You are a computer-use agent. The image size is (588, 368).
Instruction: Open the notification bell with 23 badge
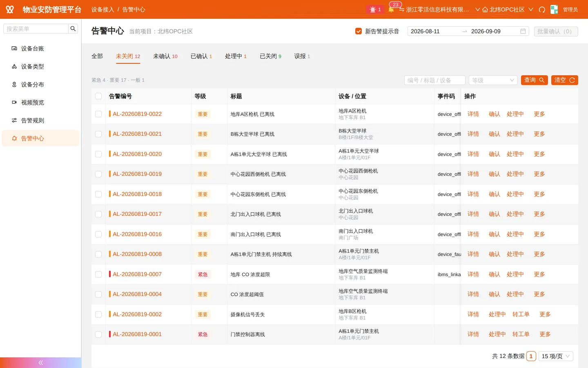click(391, 9)
